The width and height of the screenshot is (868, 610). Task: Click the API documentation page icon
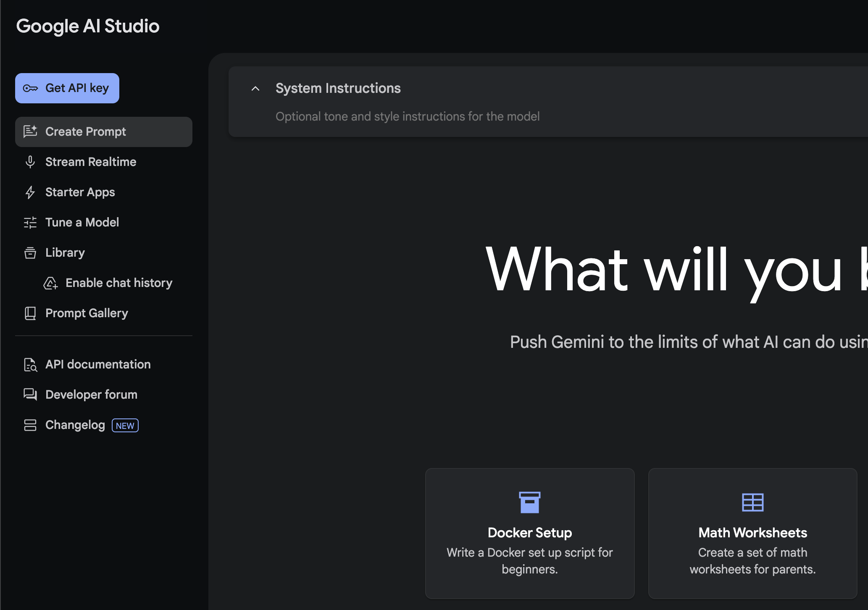30,365
